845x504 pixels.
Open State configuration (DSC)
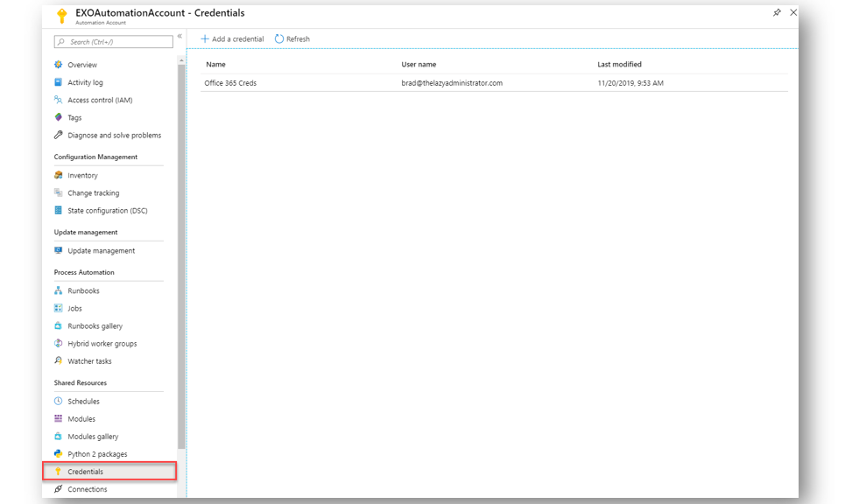tap(109, 211)
